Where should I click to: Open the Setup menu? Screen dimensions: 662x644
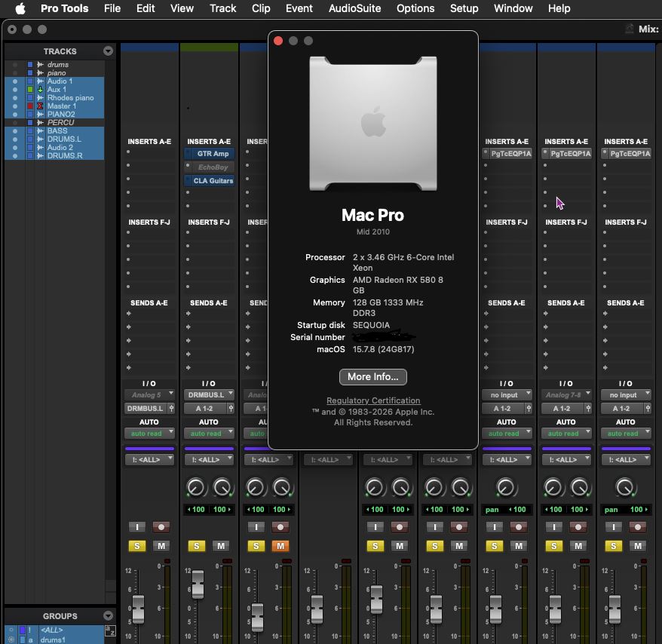[x=464, y=8]
